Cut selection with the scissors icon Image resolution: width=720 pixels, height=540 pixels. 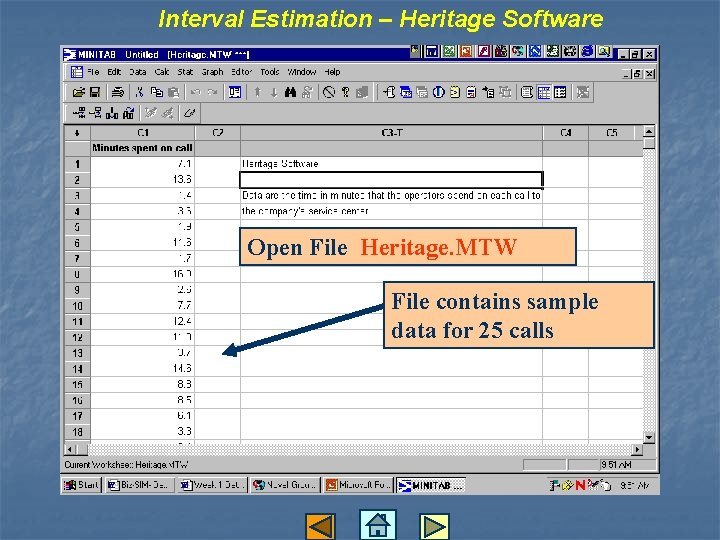pyautogui.click(x=140, y=92)
